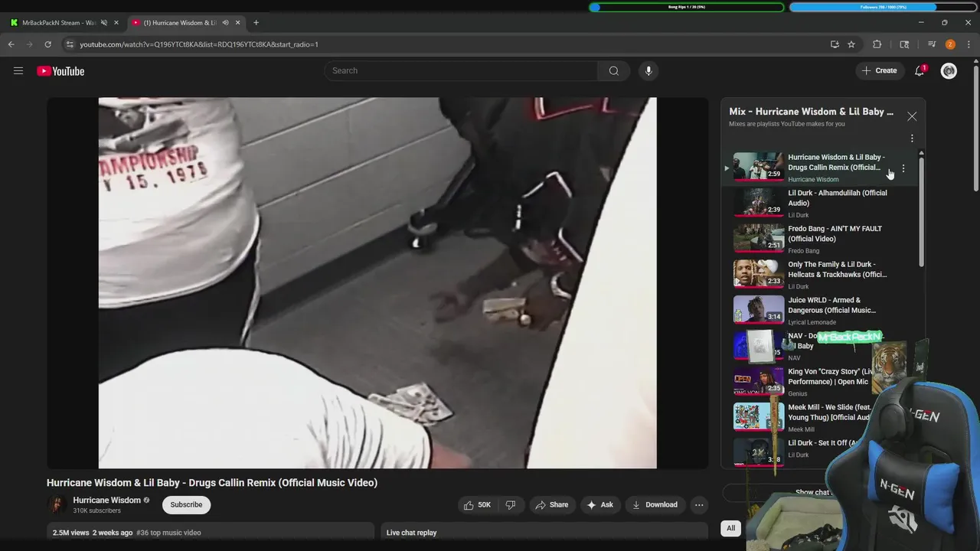View site information icon in address bar
The image size is (980, 551).
click(x=70, y=44)
